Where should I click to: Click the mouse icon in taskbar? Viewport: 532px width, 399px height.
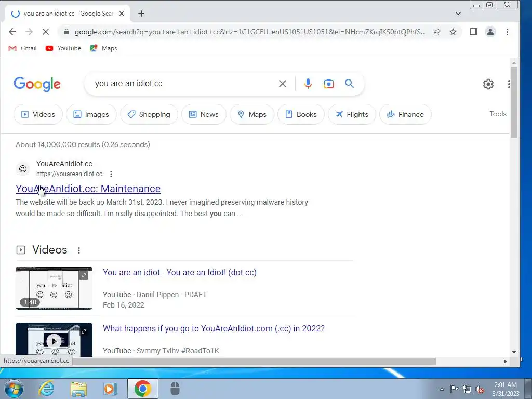[x=175, y=389]
